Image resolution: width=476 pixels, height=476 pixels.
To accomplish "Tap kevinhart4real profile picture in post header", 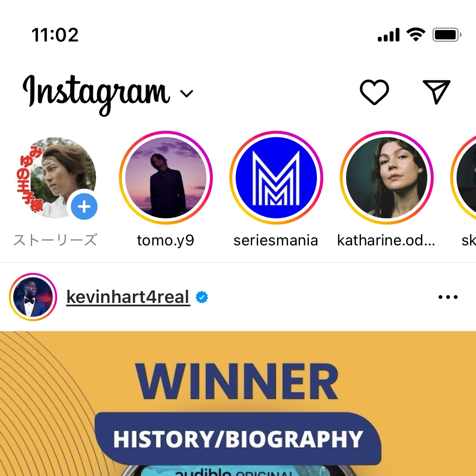I will 33,297.
